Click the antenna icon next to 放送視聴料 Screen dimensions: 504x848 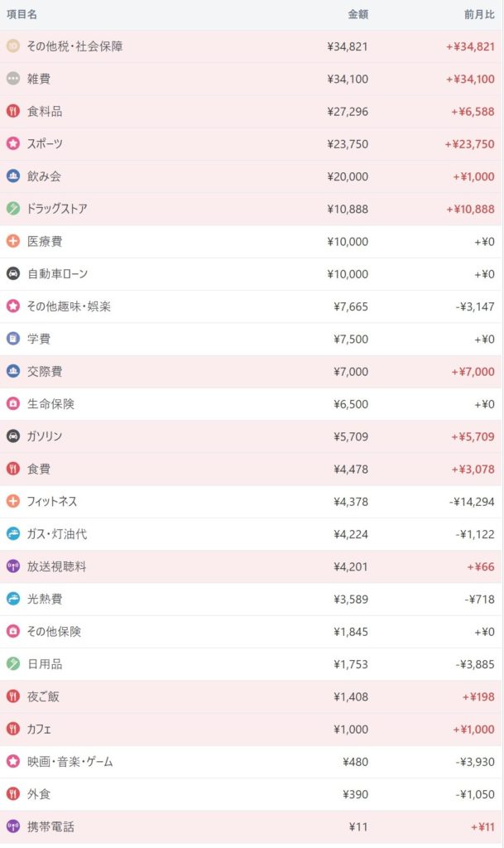13,566
